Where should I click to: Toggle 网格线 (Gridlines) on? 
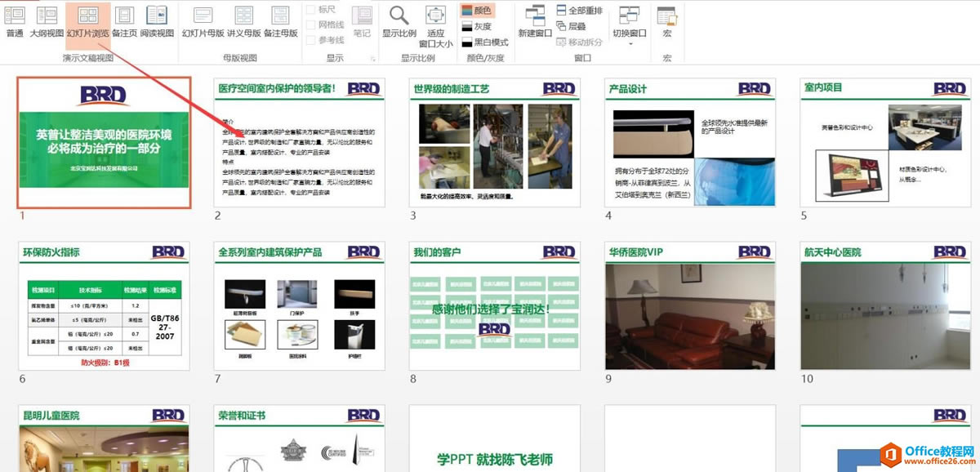click(x=310, y=24)
